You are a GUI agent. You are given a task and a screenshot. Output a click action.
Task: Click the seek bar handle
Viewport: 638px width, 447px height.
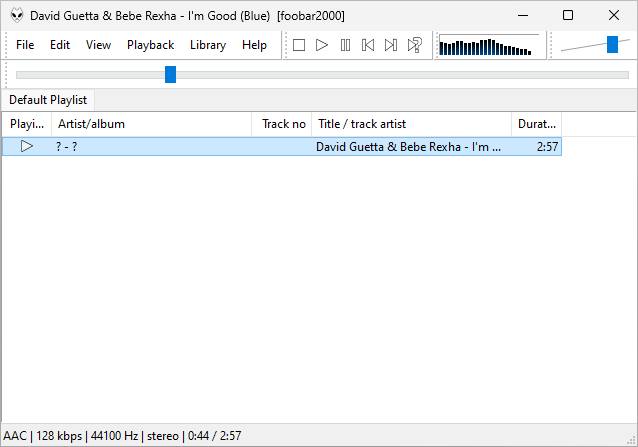coord(170,74)
